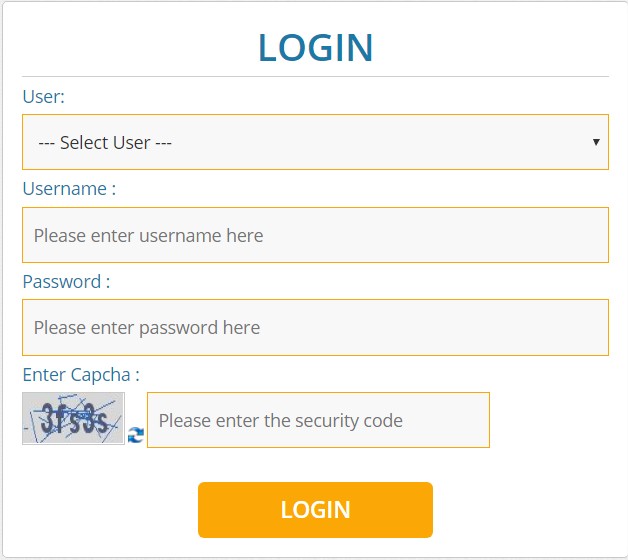Click the 'Enter Capcha :' label
The image size is (628, 560).
[81, 375]
